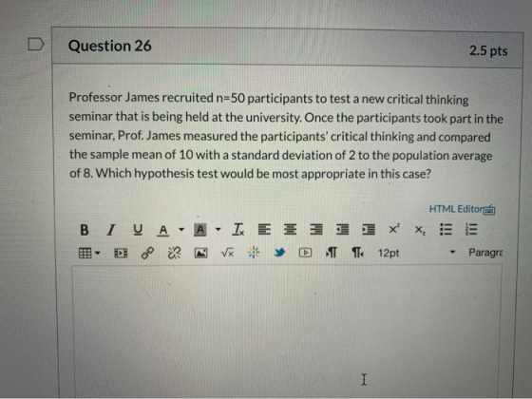Align text right
Viewport: 532px width, 399px height.
click(x=316, y=230)
